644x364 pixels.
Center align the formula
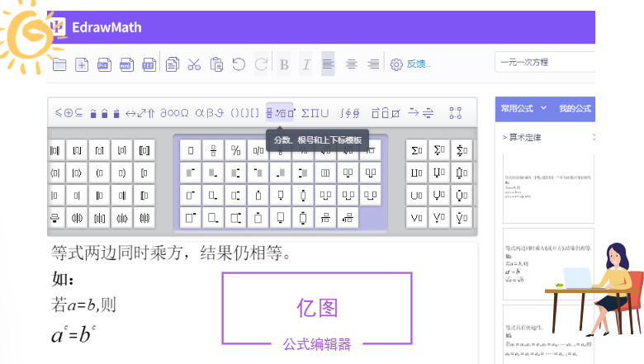pyautogui.click(x=351, y=64)
